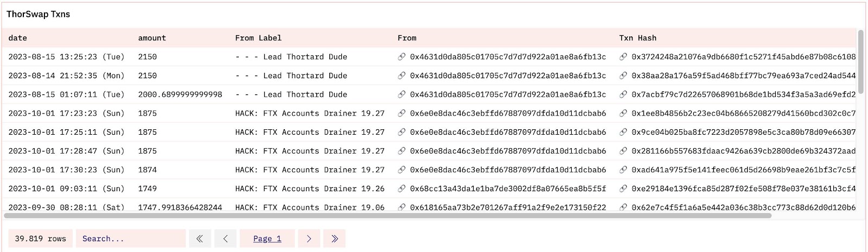Open link icon beside hash 0x1ee8b4856b2c

pyautogui.click(x=623, y=113)
